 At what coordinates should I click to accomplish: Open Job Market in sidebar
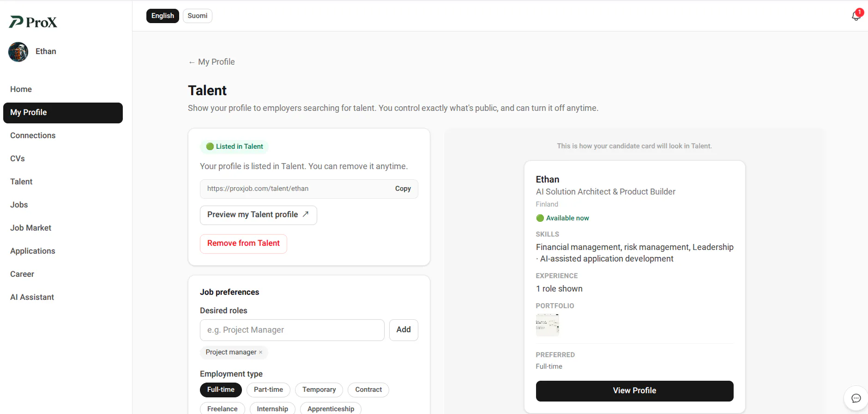(63, 228)
